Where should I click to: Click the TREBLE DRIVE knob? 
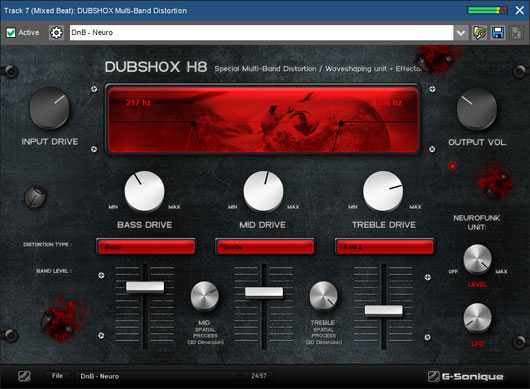click(x=383, y=191)
